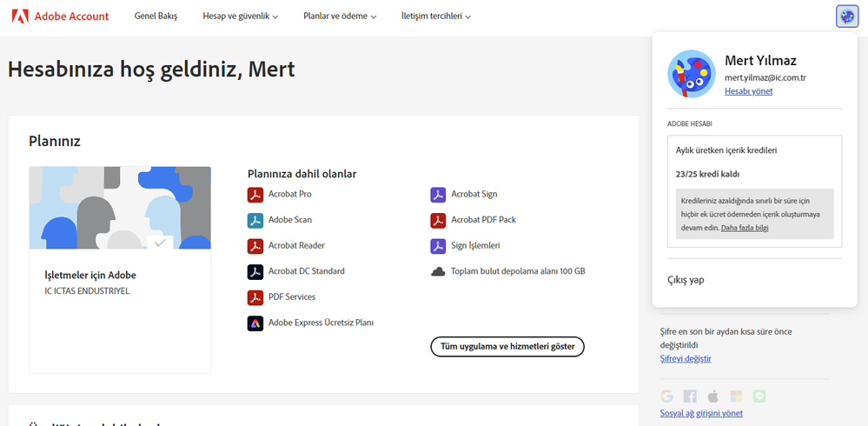Image resolution: width=868 pixels, height=426 pixels.
Task: Click the Adobe Scan icon
Action: pos(255,220)
